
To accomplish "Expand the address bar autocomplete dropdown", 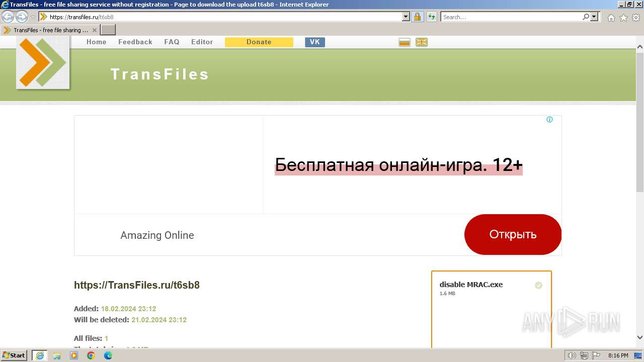I will (406, 17).
